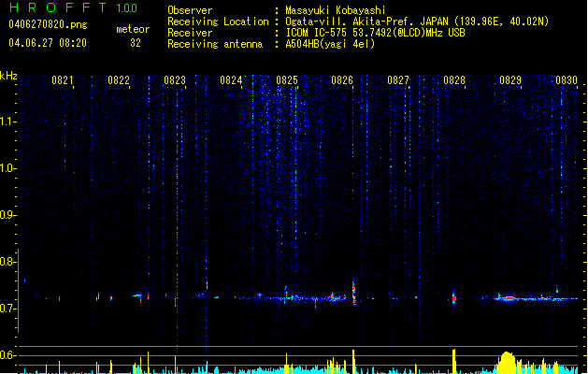Click the Receiver label

(x=190, y=33)
